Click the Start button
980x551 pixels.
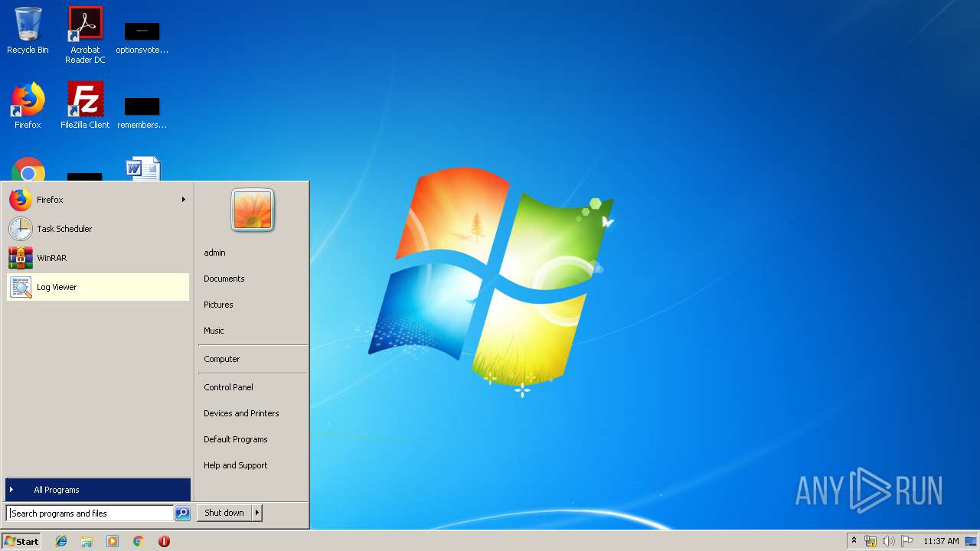(x=21, y=541)
